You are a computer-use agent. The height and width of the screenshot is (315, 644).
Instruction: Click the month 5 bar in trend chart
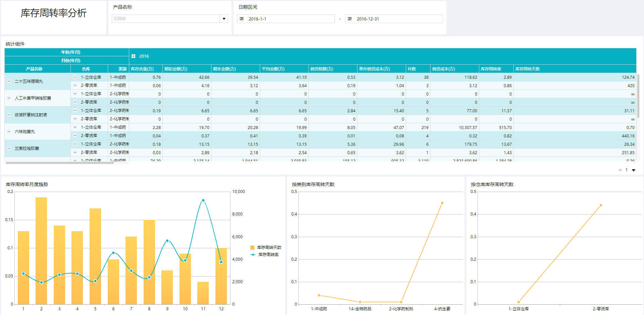click(x=95, y=256)
